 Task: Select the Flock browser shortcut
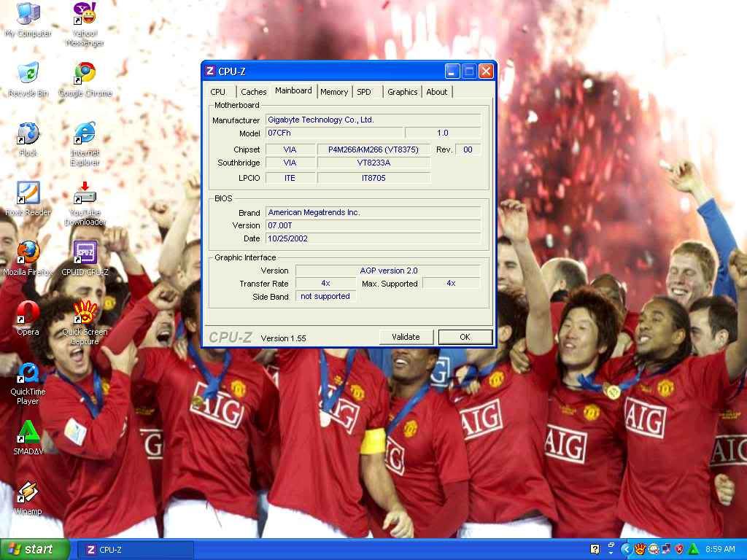(x=28, y=139)
